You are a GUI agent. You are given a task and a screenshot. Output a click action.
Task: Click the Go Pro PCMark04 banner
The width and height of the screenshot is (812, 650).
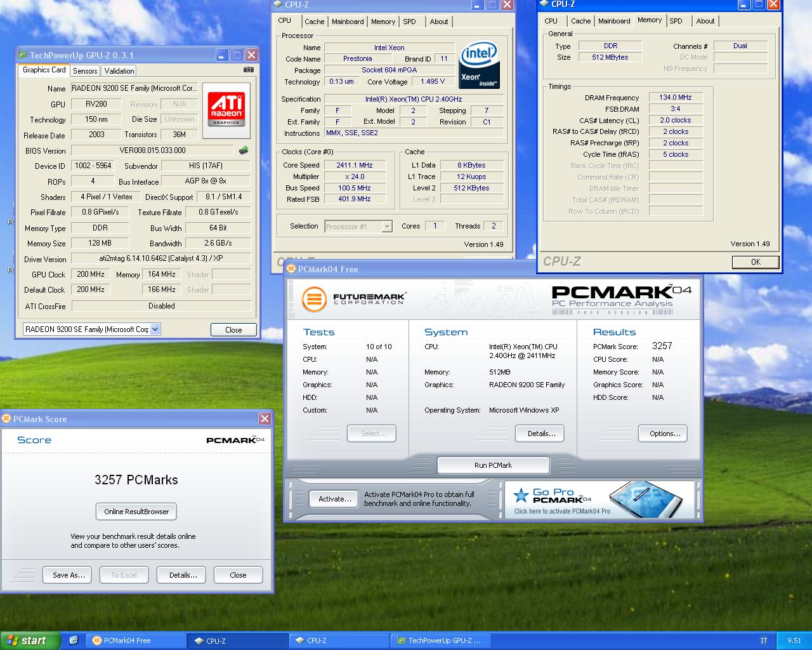click(599, 500)
